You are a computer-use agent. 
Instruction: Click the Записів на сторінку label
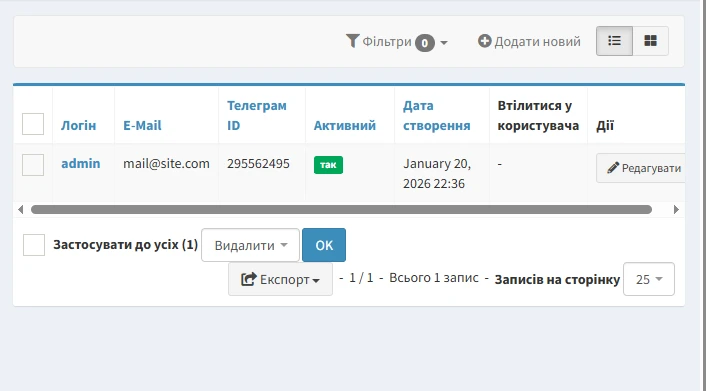557,280
